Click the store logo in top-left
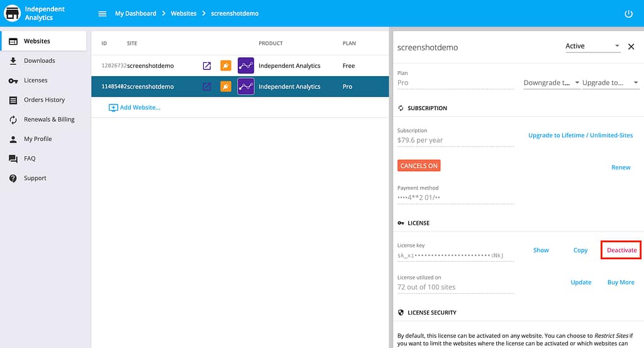The height and width of the screenshot is (348, 644). (x=13, y=13)
